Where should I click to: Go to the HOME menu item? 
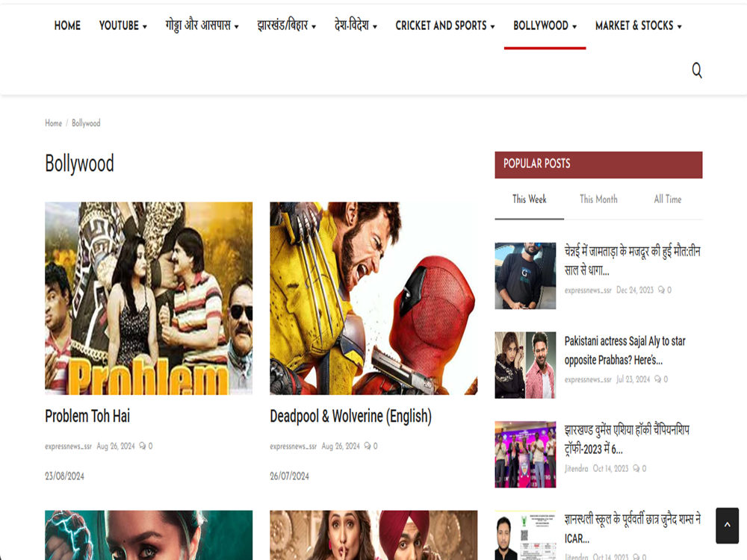click(67, 25)
